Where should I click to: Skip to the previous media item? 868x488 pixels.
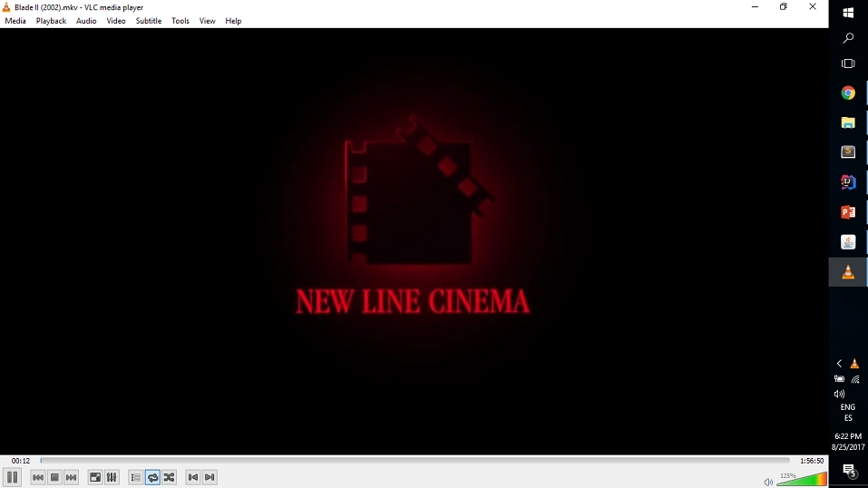click(x=38, y=477)
